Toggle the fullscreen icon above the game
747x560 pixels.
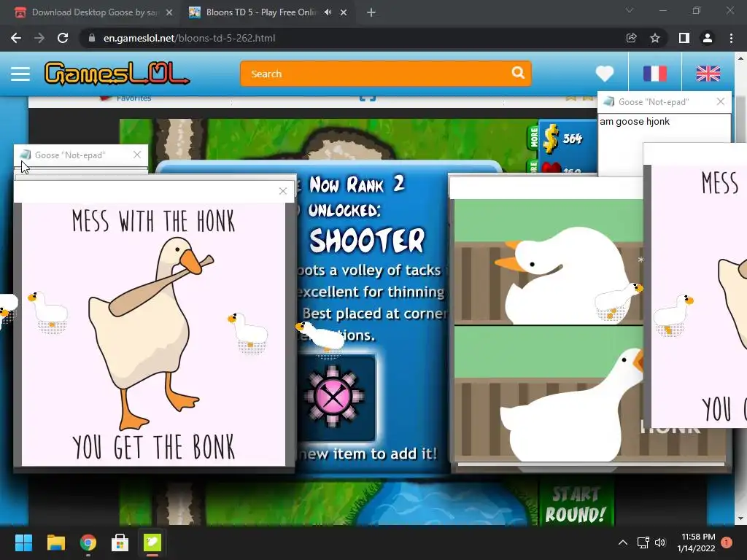click(368, 98)
